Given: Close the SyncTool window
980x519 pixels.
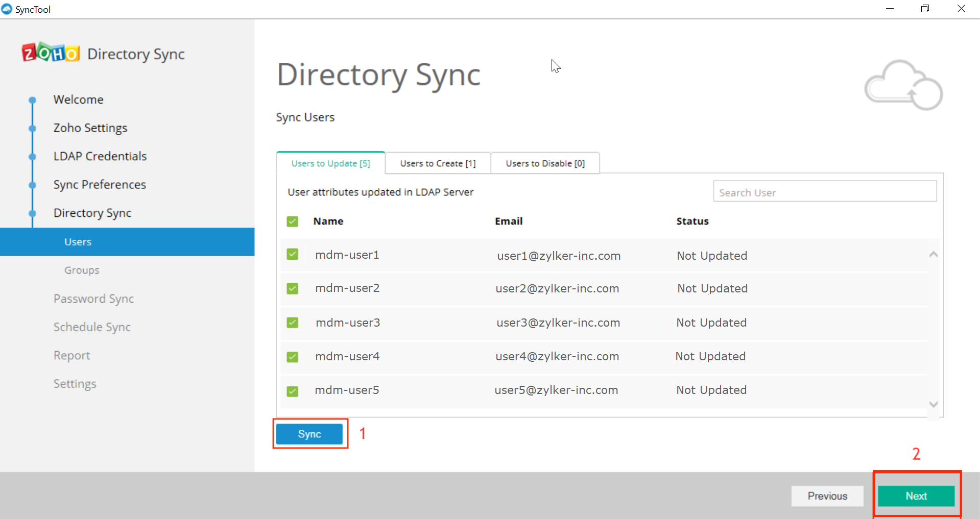Looking at the screenshot, I should (961, 9).
